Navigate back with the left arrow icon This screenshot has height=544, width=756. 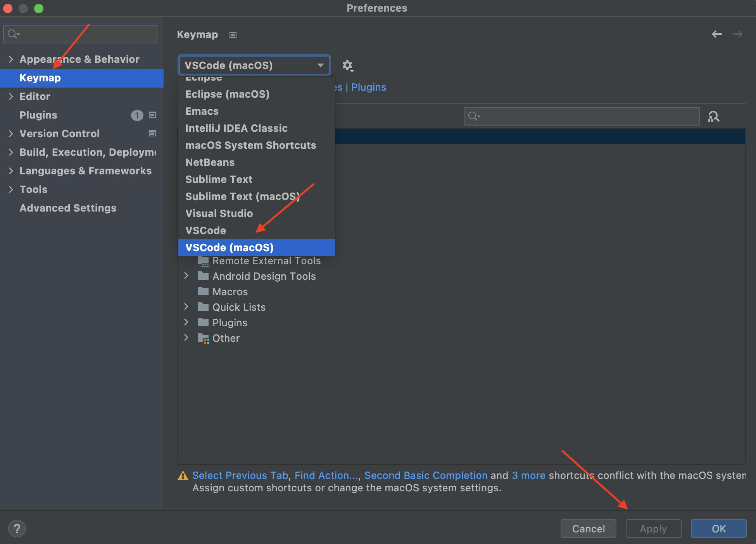[x=716, y=34]
